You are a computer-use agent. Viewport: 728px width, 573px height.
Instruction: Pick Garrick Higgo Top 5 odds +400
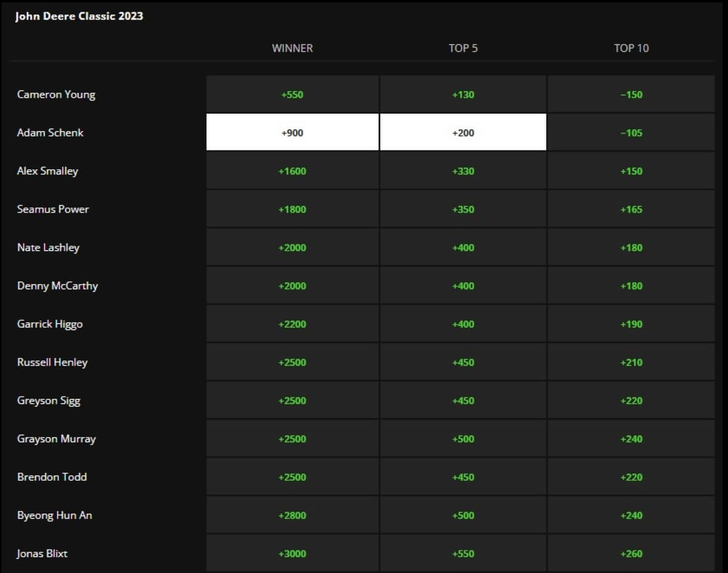463,324
